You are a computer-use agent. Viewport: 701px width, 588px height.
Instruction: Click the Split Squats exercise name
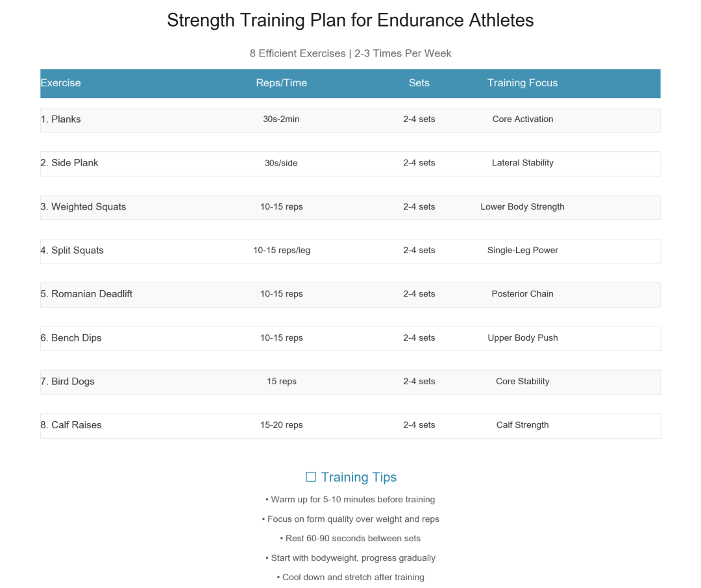(72, 251)
